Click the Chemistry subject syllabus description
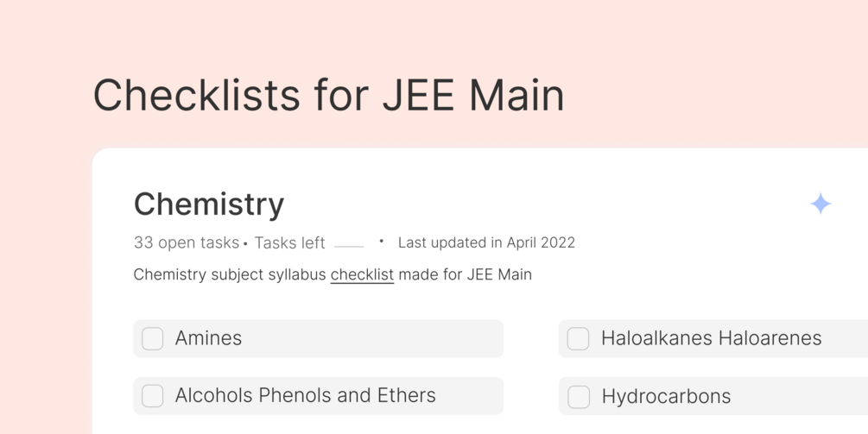 pyautogui.click(x=230, y=275)
